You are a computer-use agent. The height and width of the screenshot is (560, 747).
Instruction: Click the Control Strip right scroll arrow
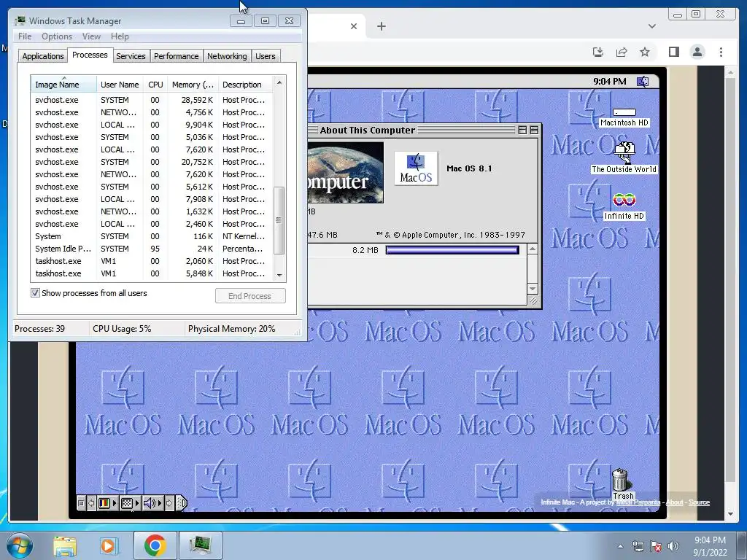pyautogui.click(x=169, y=503)
